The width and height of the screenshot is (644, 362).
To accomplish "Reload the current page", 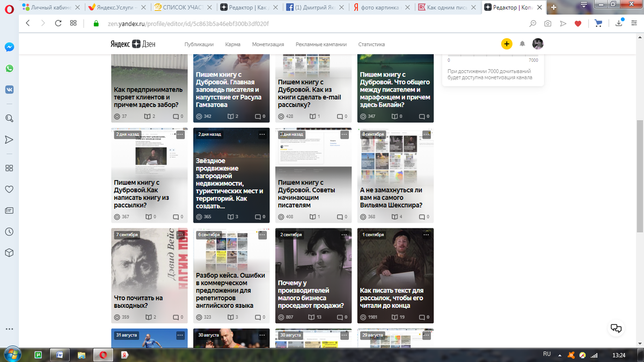I will click(58, 24).
